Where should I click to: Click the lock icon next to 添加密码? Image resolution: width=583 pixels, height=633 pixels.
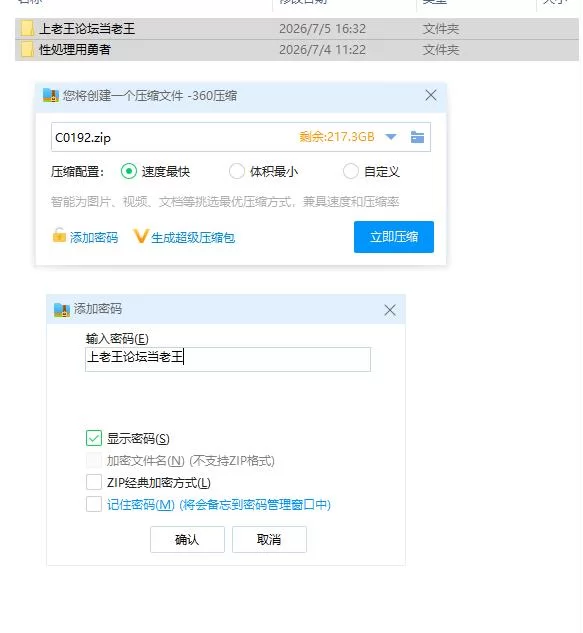(59, 235)
